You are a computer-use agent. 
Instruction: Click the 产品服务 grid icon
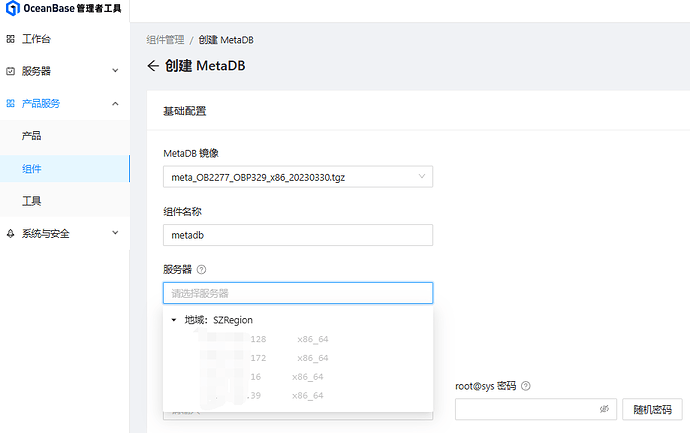tap(11, 104)
